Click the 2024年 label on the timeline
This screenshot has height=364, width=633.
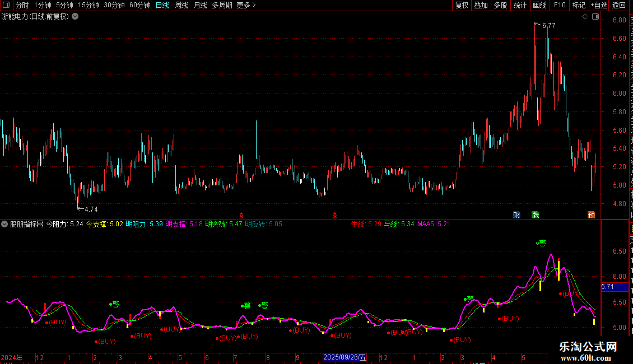[x=12, y=357]
